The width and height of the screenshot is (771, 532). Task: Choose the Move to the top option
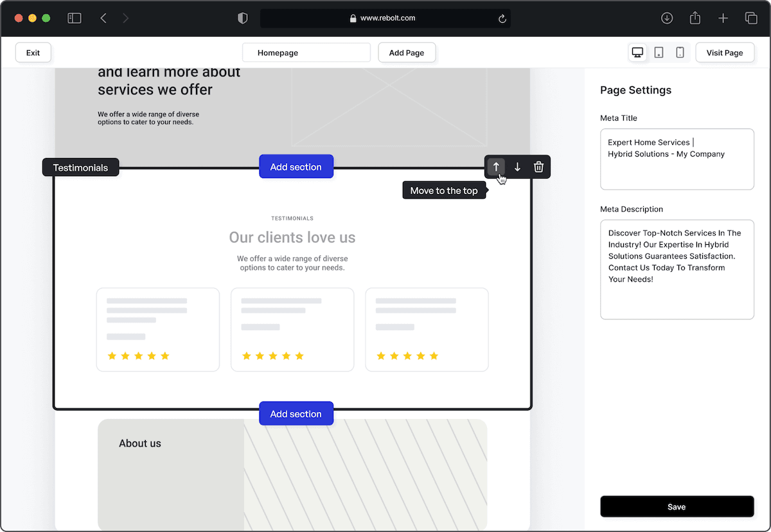click(444, 190)
